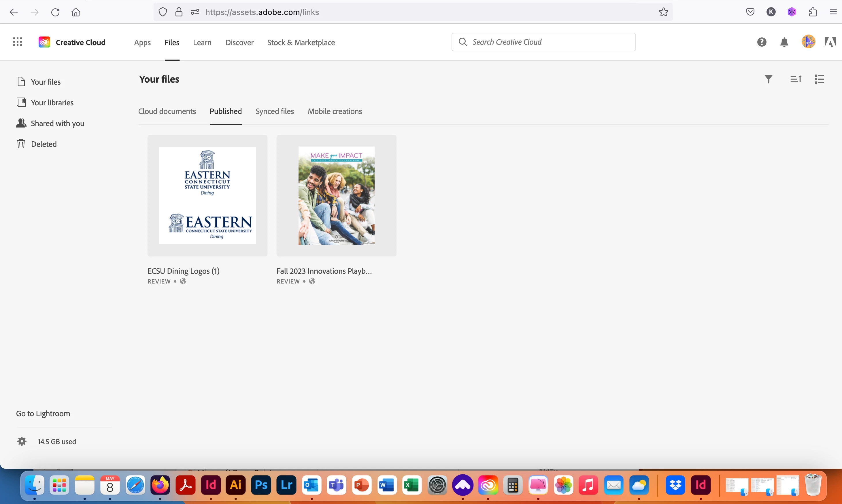Switch to Cloud documents tab
Viewport: 842px width, 504px height.
pos(167,111)
